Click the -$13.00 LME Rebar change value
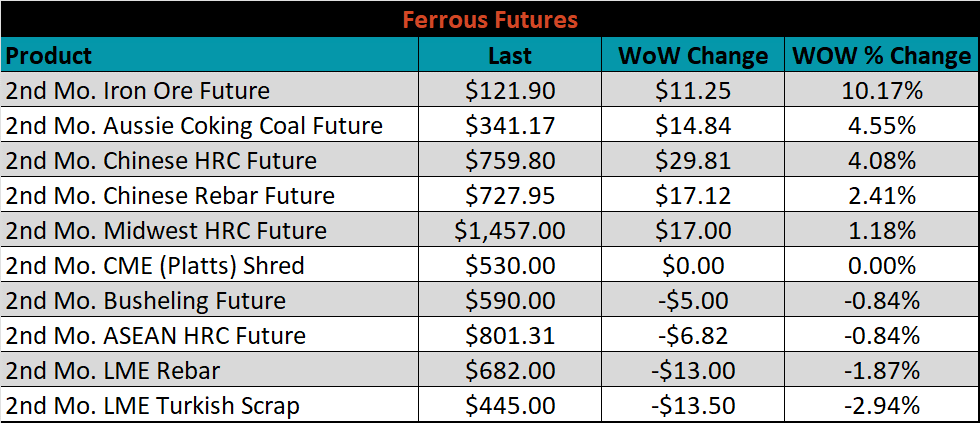The height and width of the screenshot is (423, 980). click(693, 371)
